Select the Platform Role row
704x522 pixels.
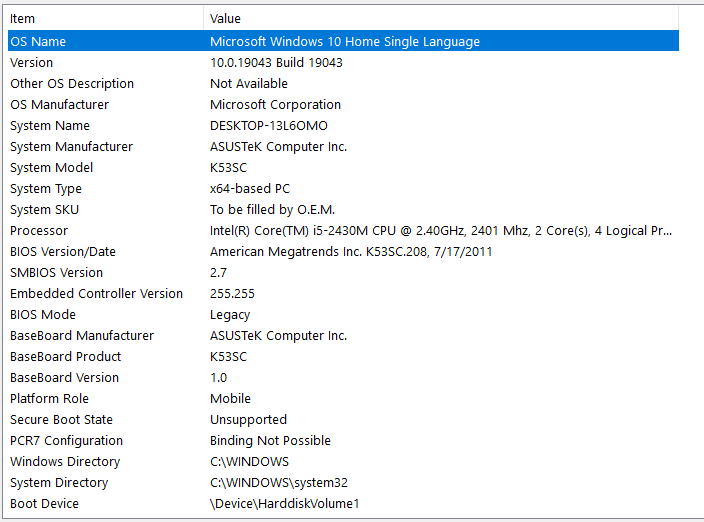tap(343, 399)
